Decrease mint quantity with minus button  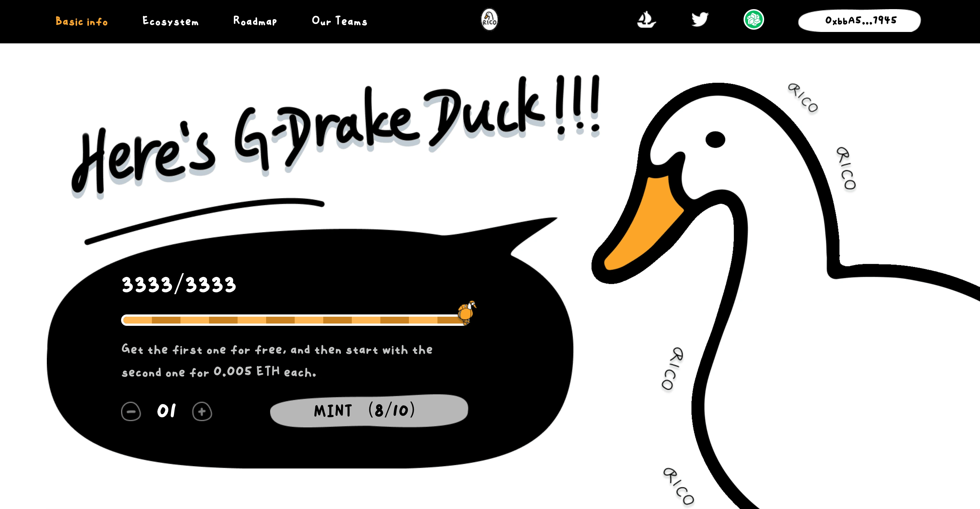tap(131, 412)
